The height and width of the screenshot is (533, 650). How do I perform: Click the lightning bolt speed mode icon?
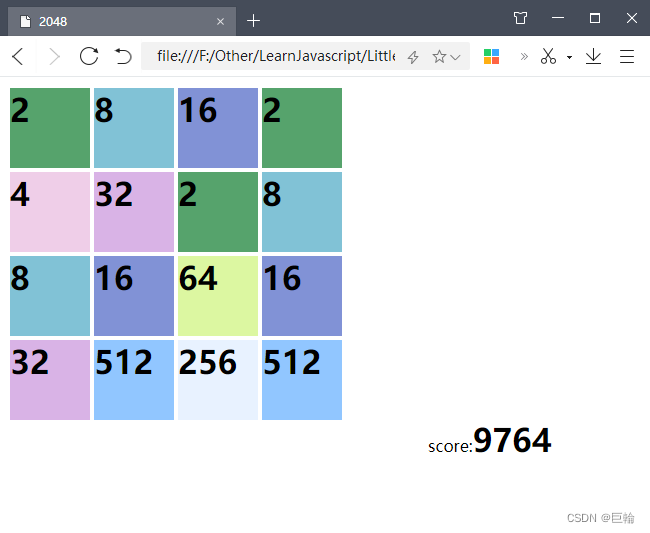coord(413,57)
